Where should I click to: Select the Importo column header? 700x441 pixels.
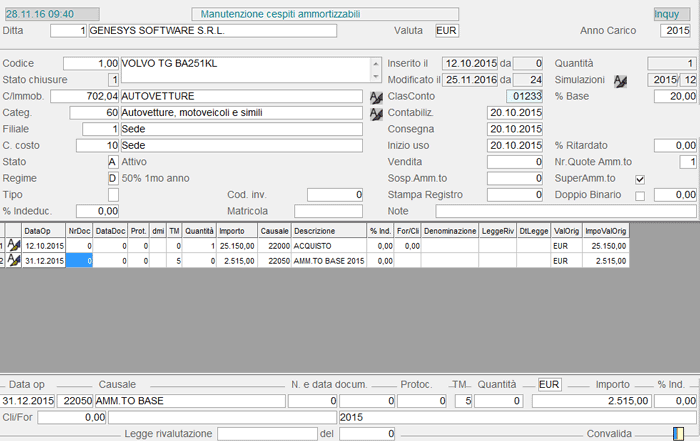(237, 231)
